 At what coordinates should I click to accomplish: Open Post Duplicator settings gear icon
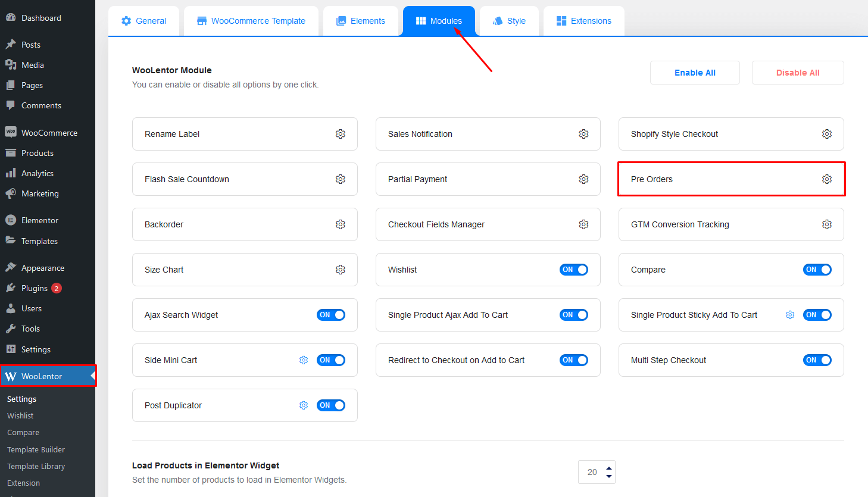point(304,405)
